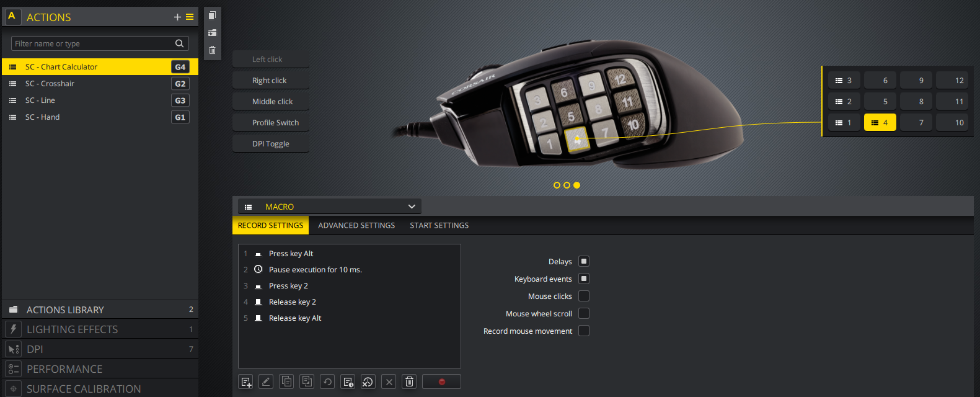This screenshot has width=980, height=397.
Task: Expand the Performance section
Action: [x=100, y=369]
